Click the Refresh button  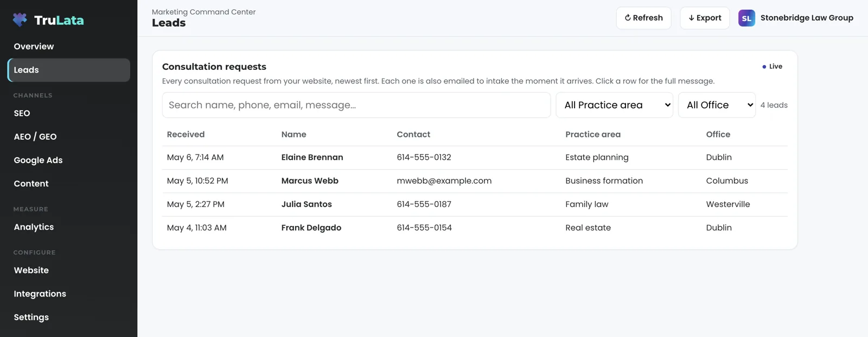pyautogui.click(x=643, y=18)
